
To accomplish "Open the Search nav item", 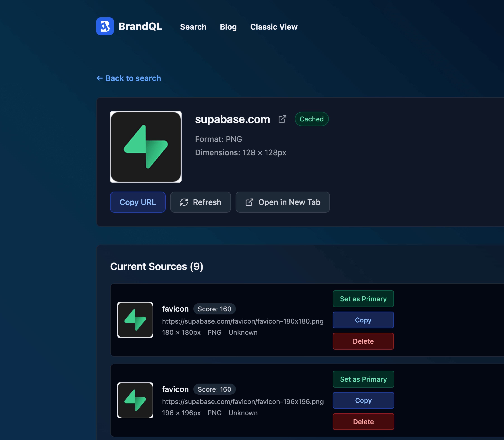I will pos(193,27).
